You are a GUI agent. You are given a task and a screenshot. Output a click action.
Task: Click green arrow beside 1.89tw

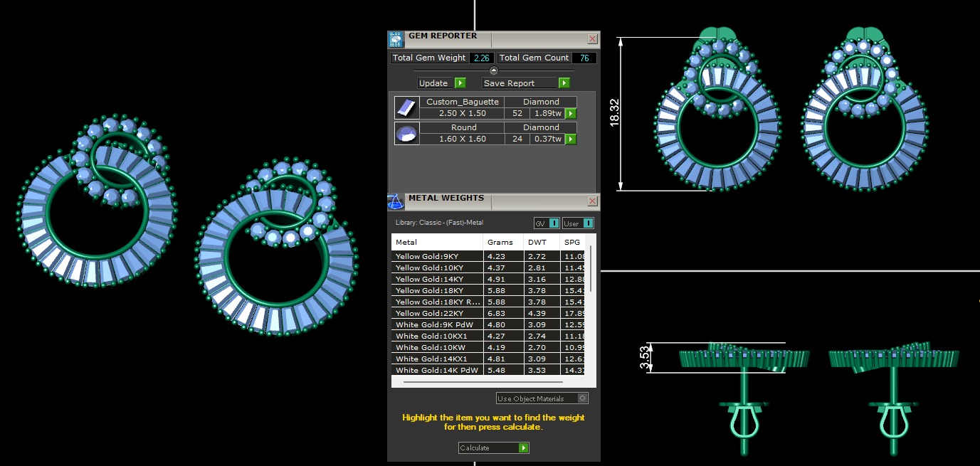tap(571, 113)
